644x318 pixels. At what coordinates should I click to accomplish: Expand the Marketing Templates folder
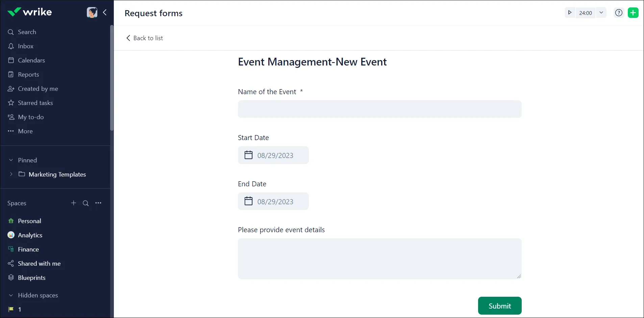(x=11, y=174)
